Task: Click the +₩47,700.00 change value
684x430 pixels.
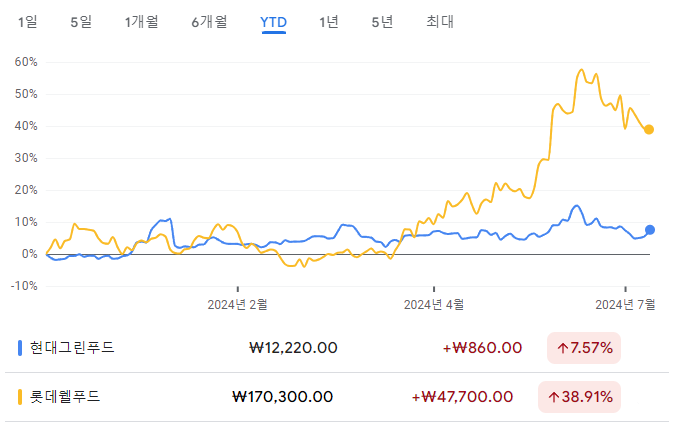Action: tap(462, 397)
